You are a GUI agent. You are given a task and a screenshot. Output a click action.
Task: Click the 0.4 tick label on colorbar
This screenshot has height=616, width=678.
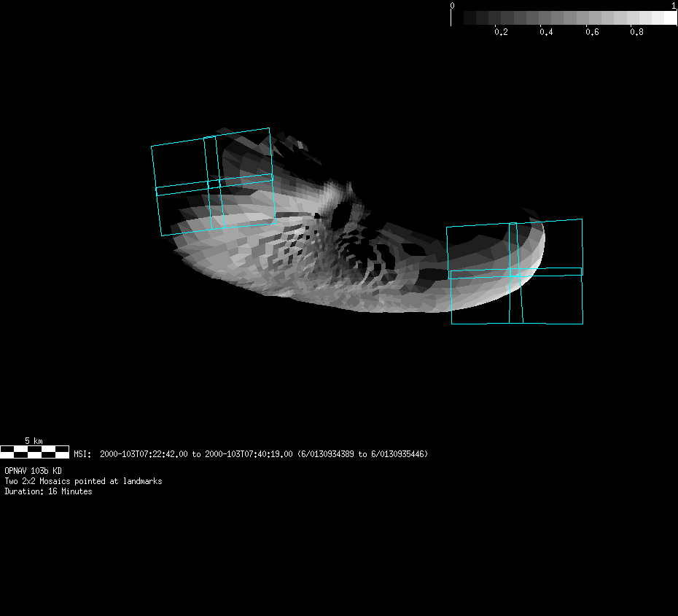tap(546, 33)
